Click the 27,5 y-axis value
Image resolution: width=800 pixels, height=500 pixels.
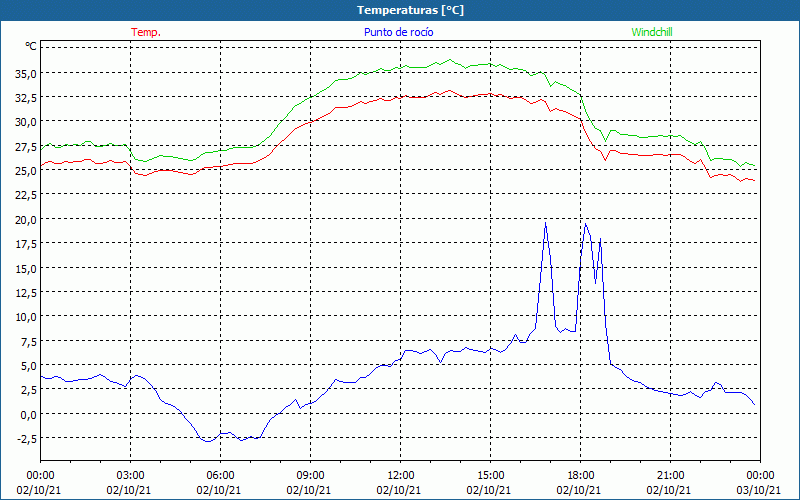point(26,146)
